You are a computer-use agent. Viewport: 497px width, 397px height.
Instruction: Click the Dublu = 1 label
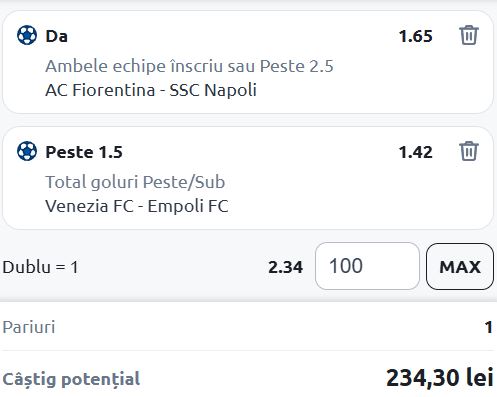[x=40, y=267]
